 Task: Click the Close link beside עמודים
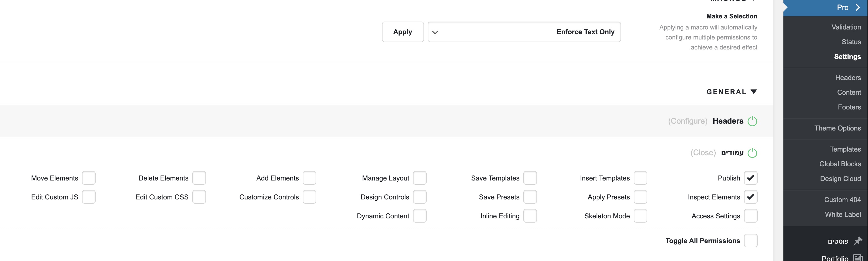pyautogui.click(x=703, y=153)
